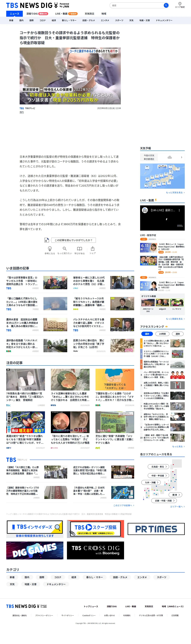Viewport: 191px width, 644px height.
Task: Click ranking もっと見る link
Action: pos(178,446)
